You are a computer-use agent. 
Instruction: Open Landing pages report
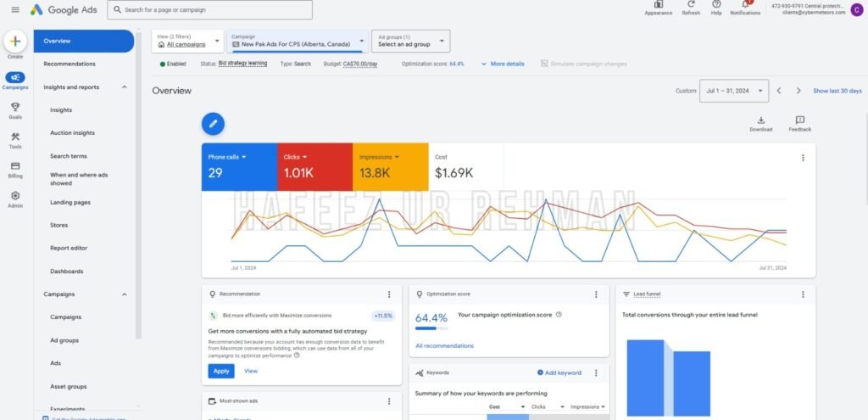tap(70, 202)
